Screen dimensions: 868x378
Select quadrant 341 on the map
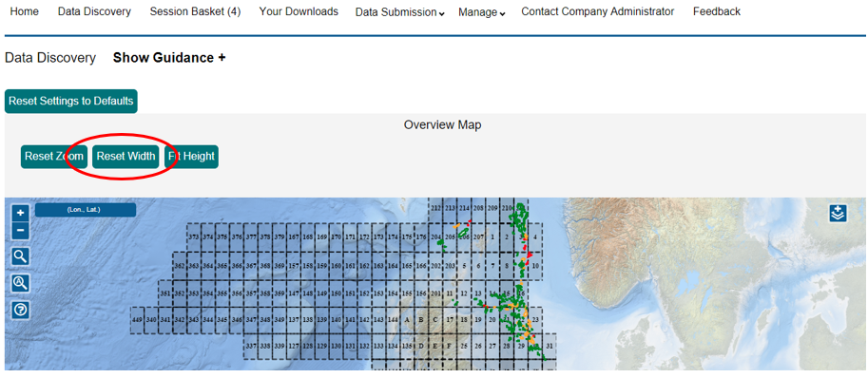[x=165, y=320]
